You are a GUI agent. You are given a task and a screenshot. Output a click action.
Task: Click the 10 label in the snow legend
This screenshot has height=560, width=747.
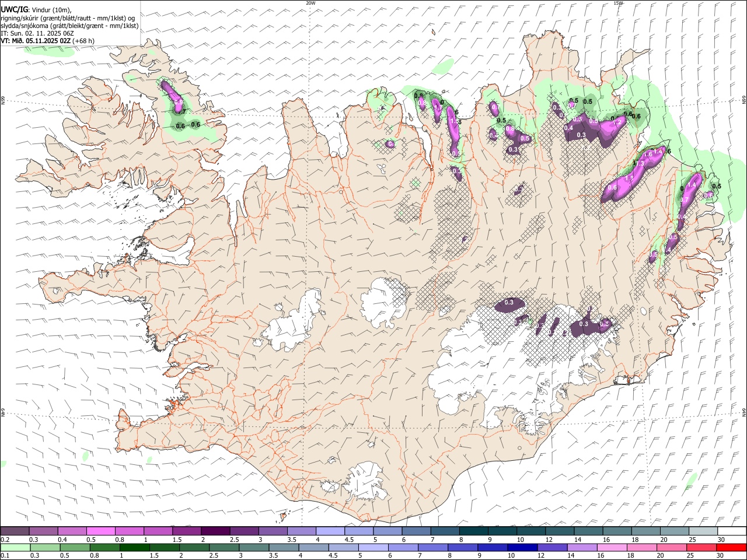[519, 540]
